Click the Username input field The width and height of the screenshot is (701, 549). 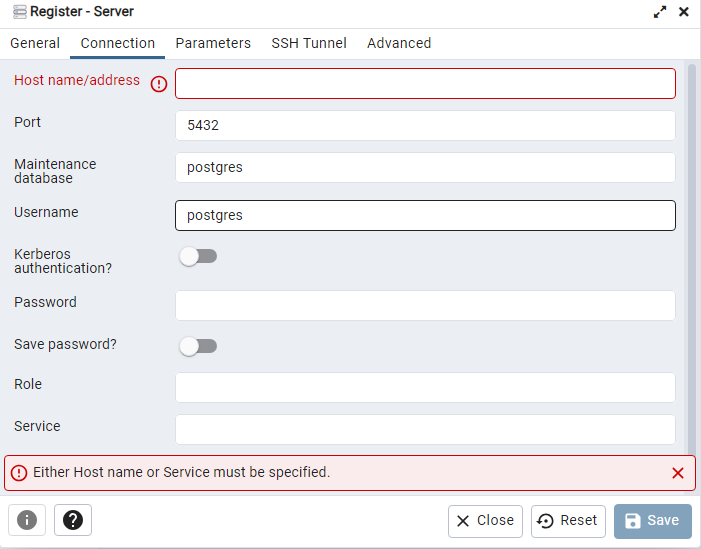[x=425, y=215]
